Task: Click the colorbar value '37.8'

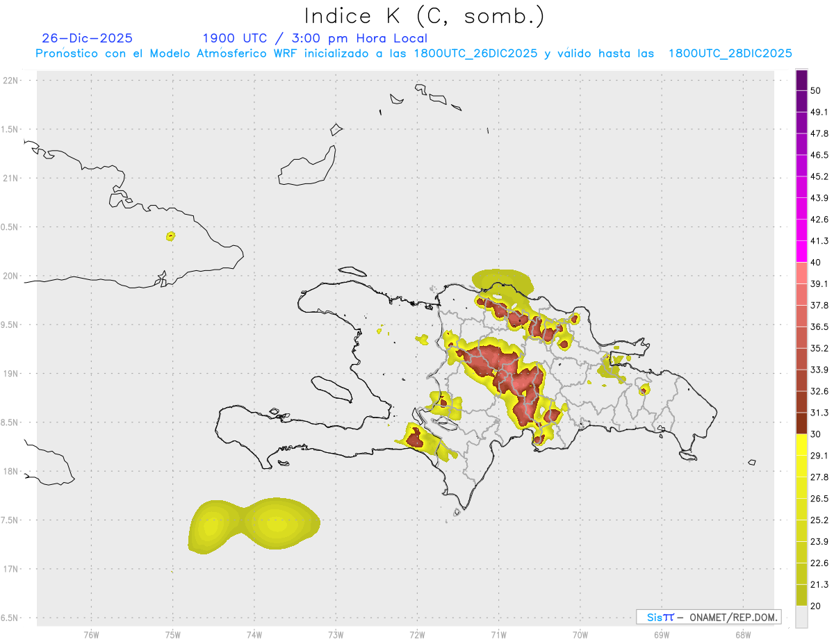Action: click(819, 306)
